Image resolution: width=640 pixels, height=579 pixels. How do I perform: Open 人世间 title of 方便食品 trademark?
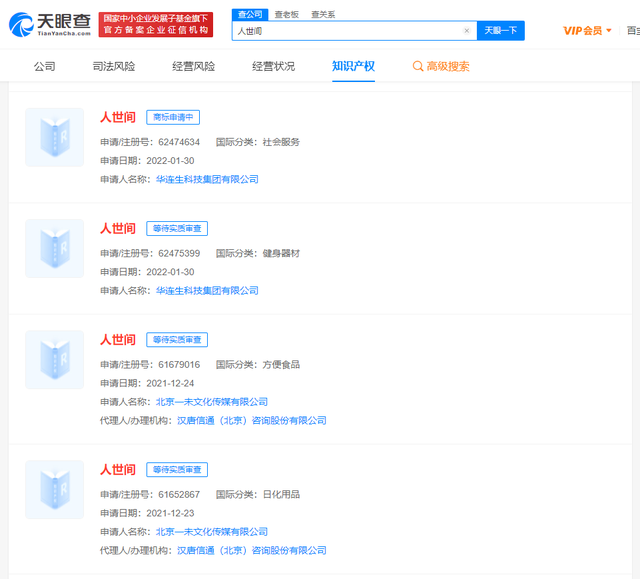point(118,339)
